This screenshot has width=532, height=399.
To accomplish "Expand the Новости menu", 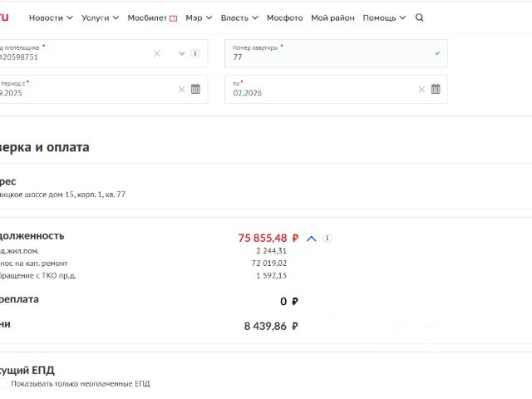I will pyautogui.click(x=51, y=17).
